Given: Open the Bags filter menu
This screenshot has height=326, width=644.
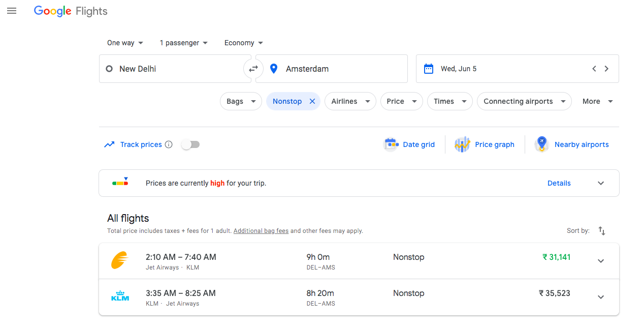Looking at the screenshot, I should pyautogui.click(x=241, y=101).
